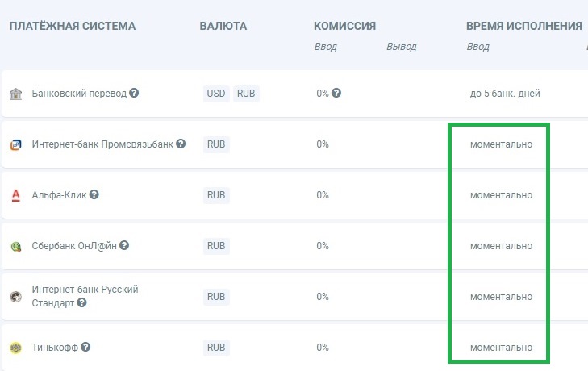588x371 pixels.
Task: Click help icon next to Тинькофф
Action: 85,348
